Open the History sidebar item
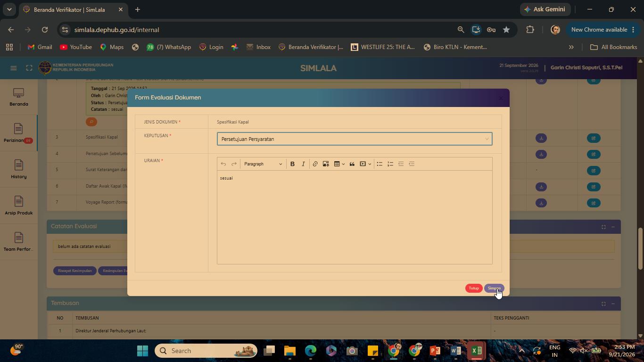Image resolution: width=644 pixels, height=362 pixels. [18, 170]
